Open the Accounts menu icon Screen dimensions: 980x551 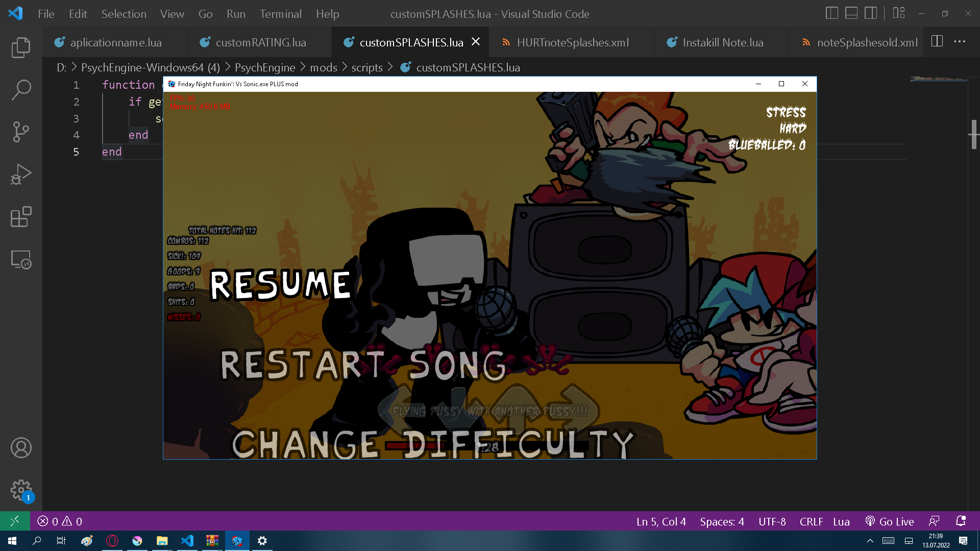pos(21,448)
